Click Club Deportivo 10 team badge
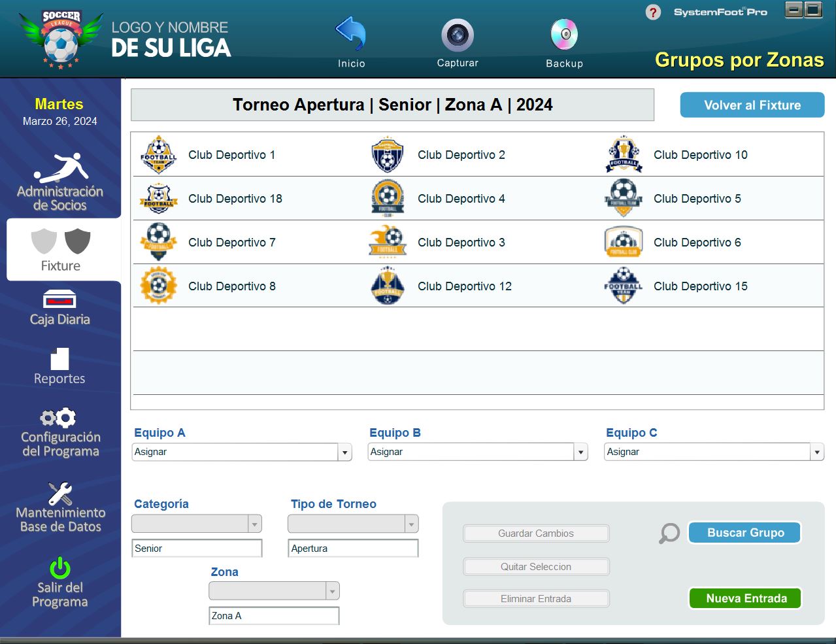The width and height of the screenshot is (836, 644). 624,155
